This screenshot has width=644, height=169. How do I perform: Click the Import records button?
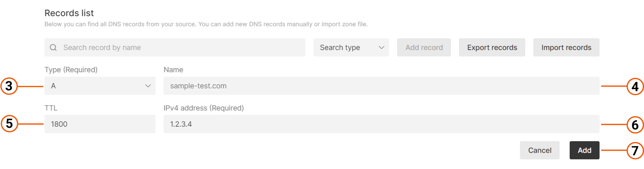point(566,47)
